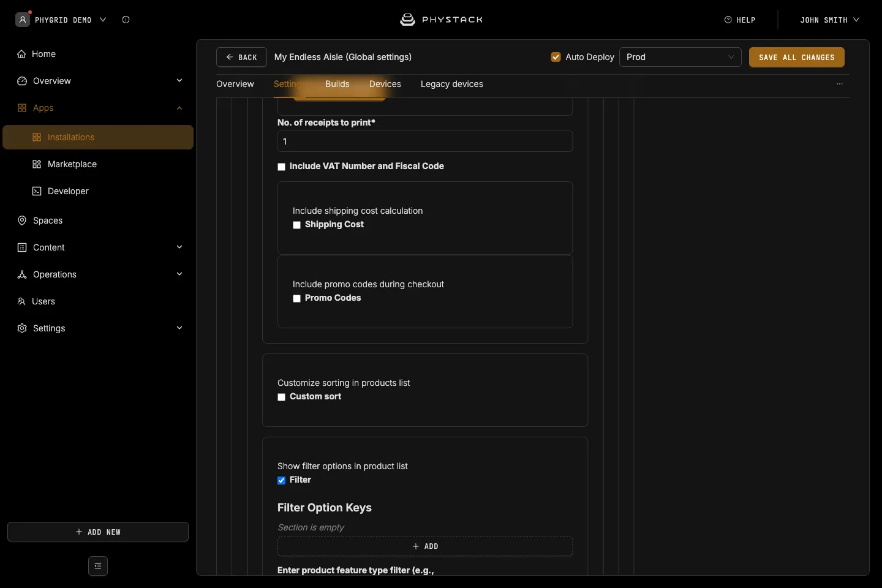Screen dimensions: 882x588
Task: Click the Settings gear icon in sidebar
Action: click(22, 328)
